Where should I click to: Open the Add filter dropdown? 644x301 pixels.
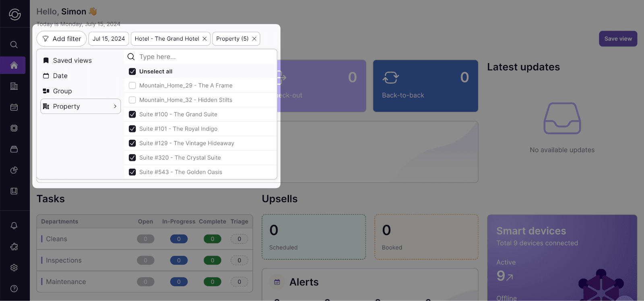click(62, 39)
